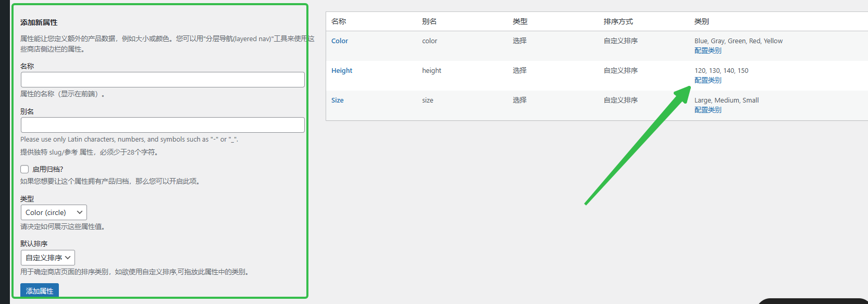The image size is (868, 304).
Task: Open the Size attribute link
Action: pyautogui.click(x=338, y=100)
